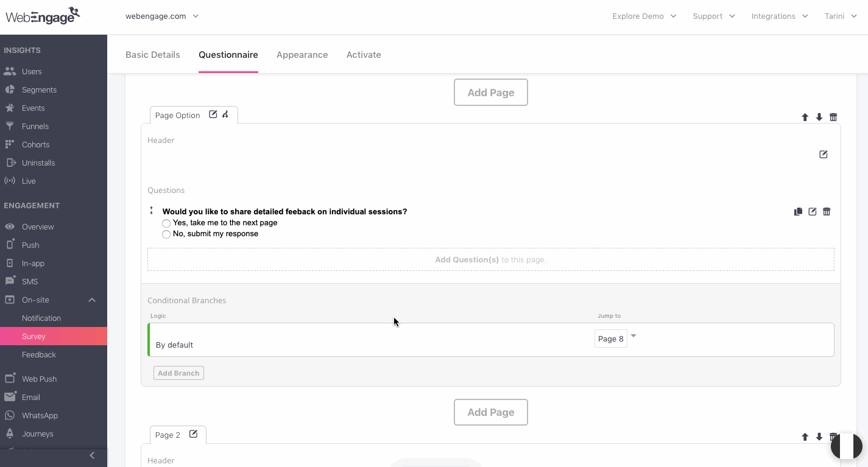Open Web Push icon in sidebar
This screenshot has height=467, width=868.
(x=9, y=379)
